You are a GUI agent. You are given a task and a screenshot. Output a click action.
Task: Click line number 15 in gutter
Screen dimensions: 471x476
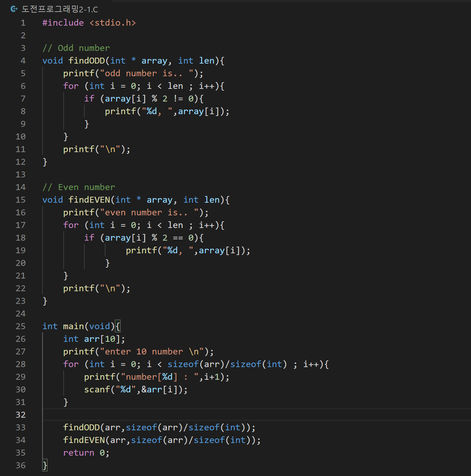tap(21, 200)
